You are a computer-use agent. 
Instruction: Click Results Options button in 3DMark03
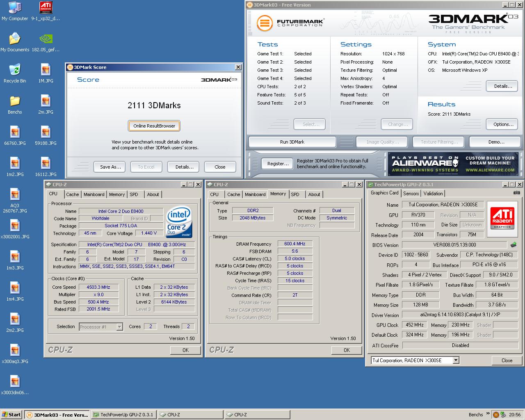point(503,124)
